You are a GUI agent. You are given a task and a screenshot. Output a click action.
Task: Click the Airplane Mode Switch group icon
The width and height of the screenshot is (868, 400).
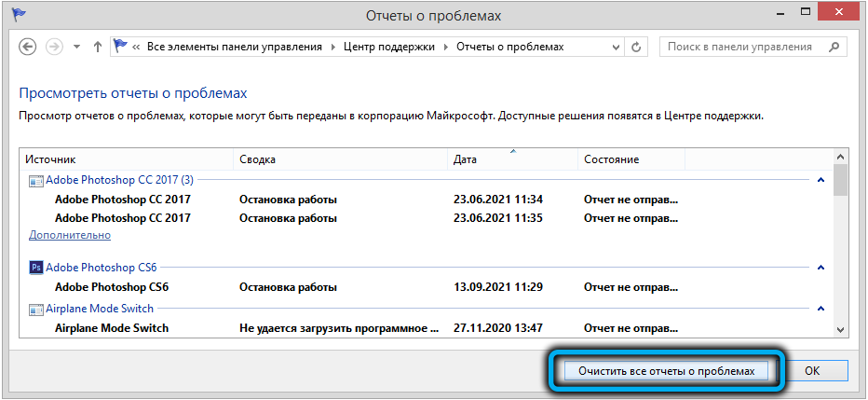[36, 309]
